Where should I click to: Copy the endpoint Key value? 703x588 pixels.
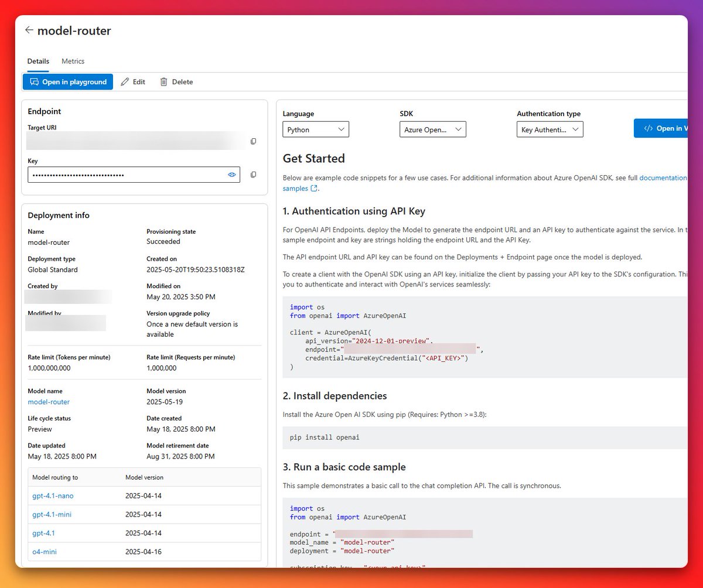click(254, 175)
